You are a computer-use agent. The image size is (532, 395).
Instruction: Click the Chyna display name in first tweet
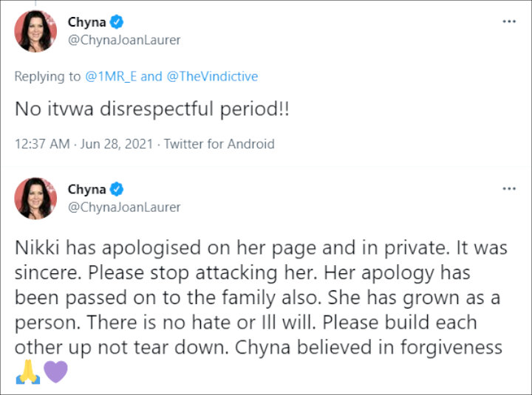pyautogui.click(x=87, y=22)
